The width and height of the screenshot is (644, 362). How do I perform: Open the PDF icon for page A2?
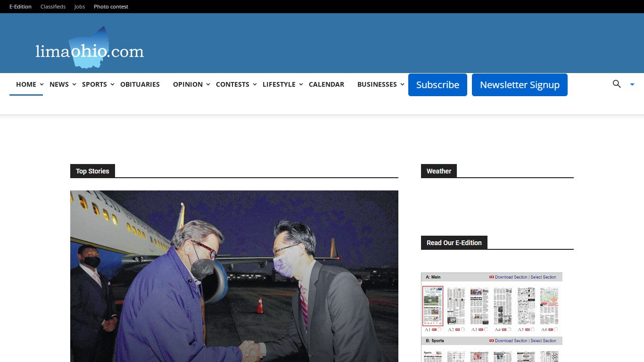pos(458,329)
